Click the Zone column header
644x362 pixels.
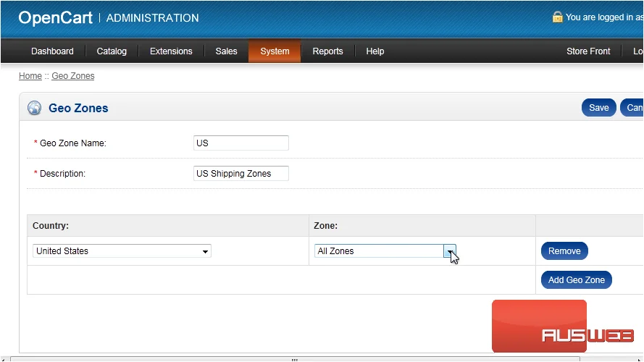tap(326, 226)
